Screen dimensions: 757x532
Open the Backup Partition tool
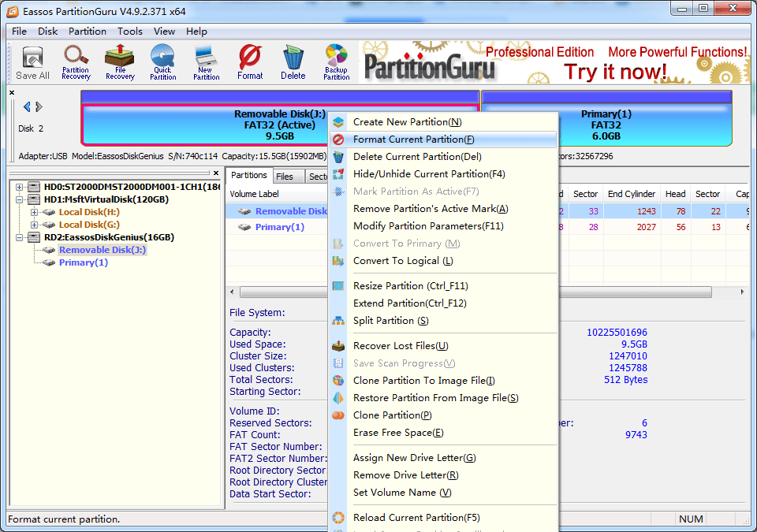coord(336,61)
